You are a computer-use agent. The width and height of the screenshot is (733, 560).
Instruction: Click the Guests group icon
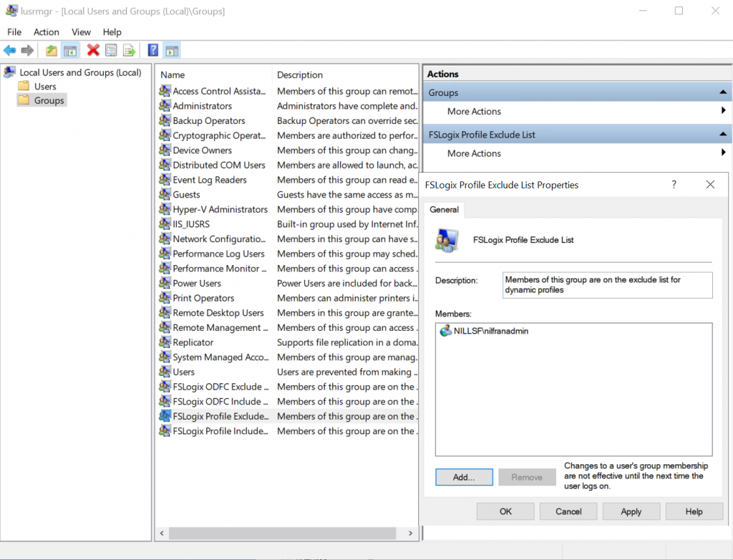(165, 195)
